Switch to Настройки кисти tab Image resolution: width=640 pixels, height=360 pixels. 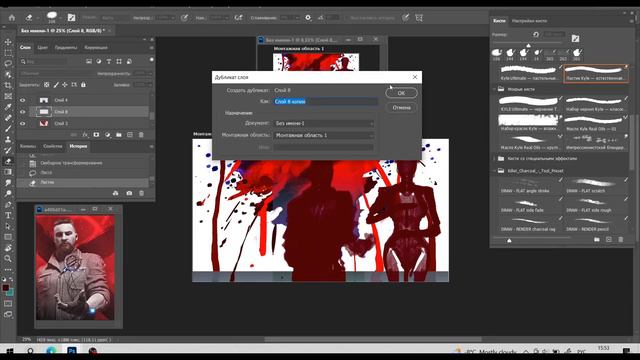(x=529, y=21)
